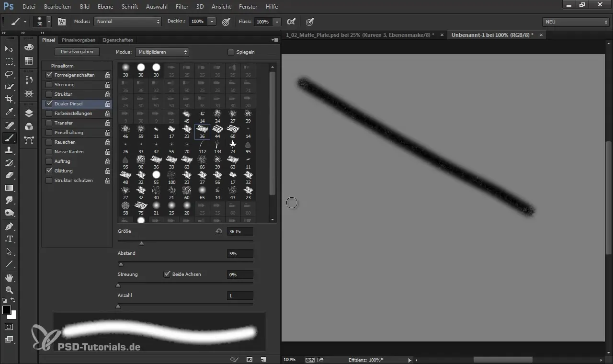Viewport: 613px width, 364px height.
Task: Toggle Quick Mask mode
Action: [9, 327]
